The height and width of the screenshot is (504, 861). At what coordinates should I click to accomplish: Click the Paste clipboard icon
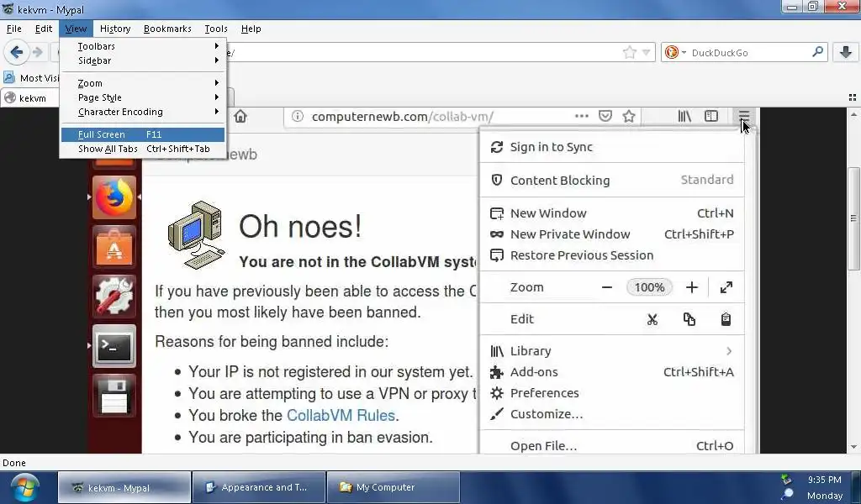(x=726, y=319)
